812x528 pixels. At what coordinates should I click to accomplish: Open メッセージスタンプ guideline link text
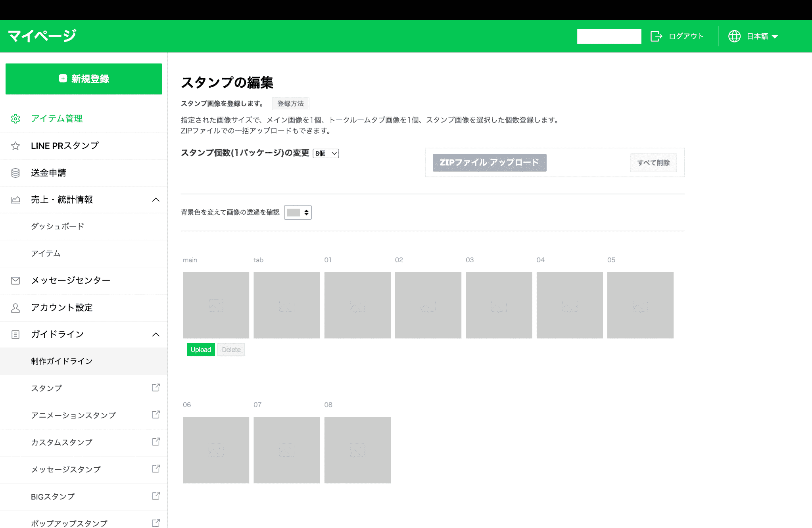coord(66,469)
